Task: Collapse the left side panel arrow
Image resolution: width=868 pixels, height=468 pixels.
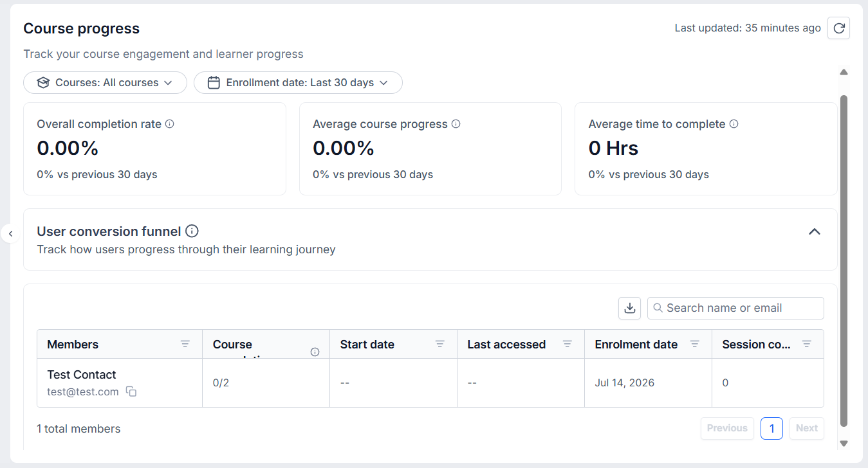Action: 10,233
